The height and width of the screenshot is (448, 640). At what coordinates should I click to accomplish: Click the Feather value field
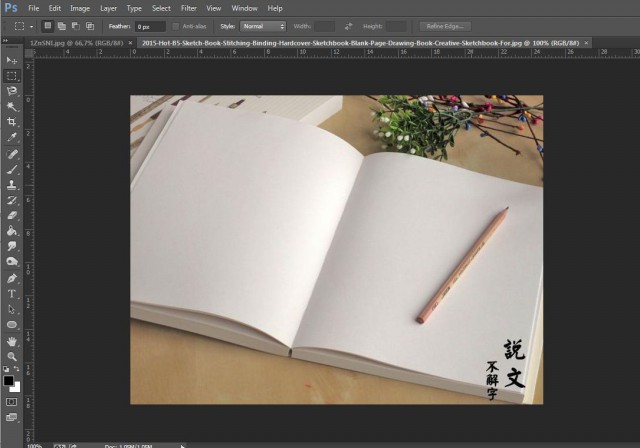[x=150, y=27]
